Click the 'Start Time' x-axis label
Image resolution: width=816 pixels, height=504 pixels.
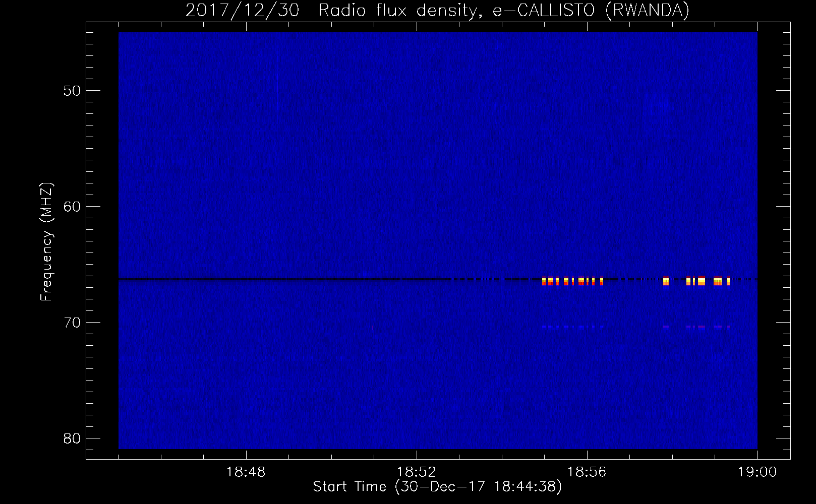437,487
